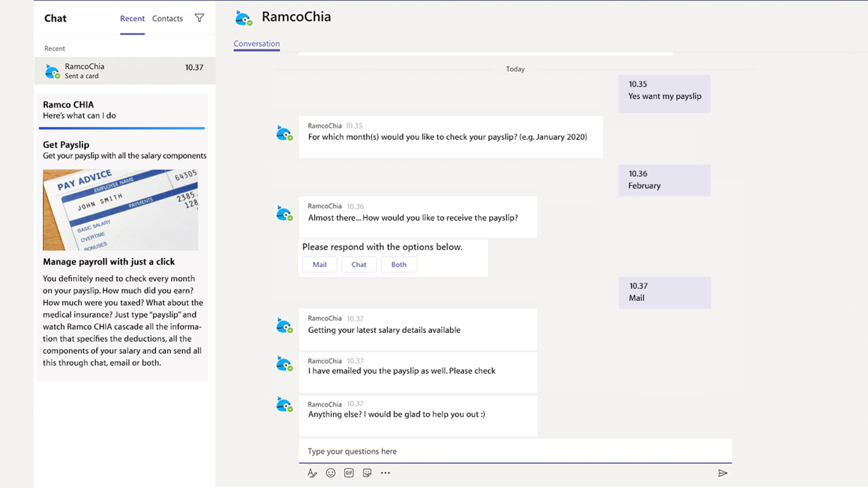Click the 'Chat' panel heading

(x=55, y=18)
